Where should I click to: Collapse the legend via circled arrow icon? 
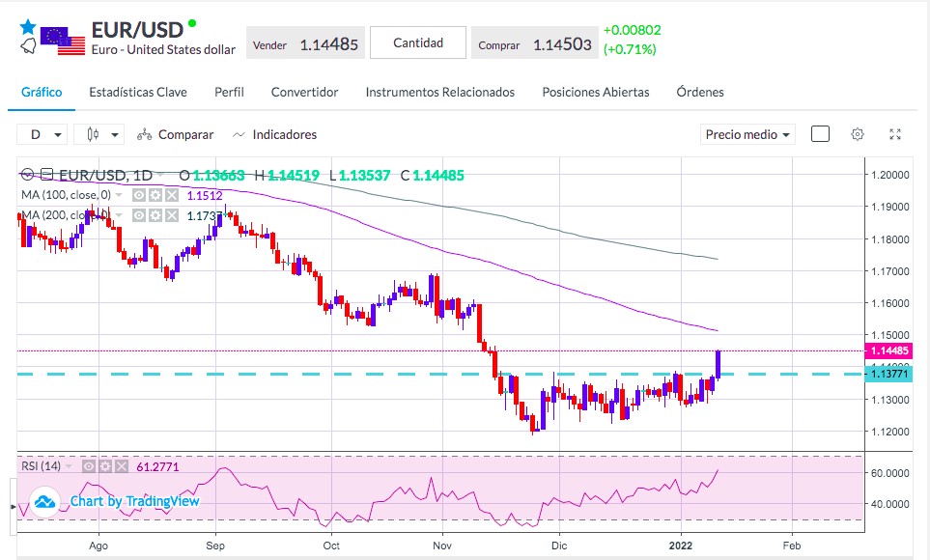pos(27,175)
